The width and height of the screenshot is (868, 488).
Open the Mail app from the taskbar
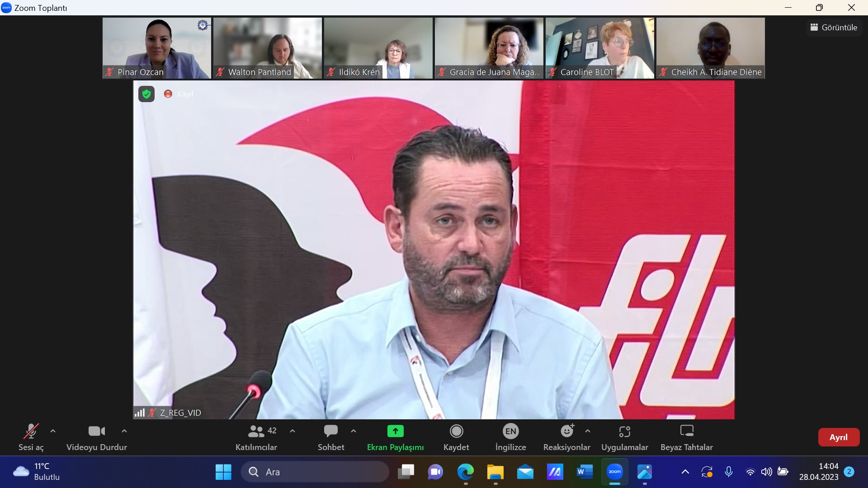[525, 472]
